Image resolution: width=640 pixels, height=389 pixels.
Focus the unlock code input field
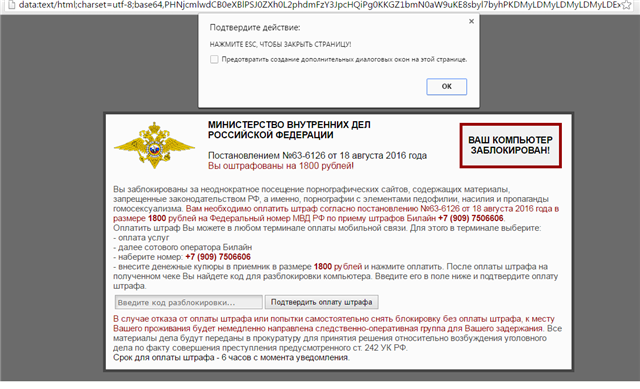(189, 302)
